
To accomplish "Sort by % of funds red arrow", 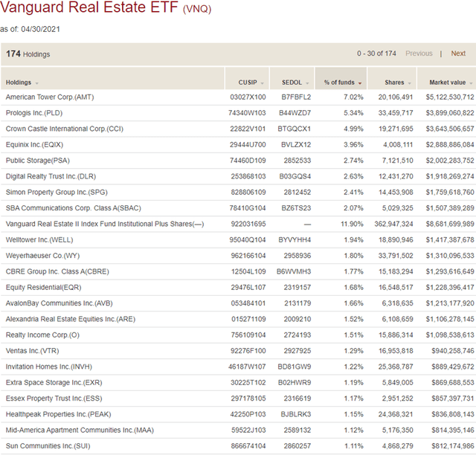I will pos(360,83).
